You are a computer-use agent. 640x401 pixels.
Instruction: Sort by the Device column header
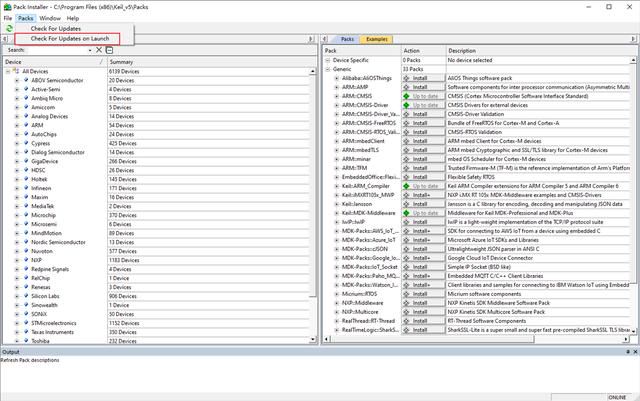[54, 62]
